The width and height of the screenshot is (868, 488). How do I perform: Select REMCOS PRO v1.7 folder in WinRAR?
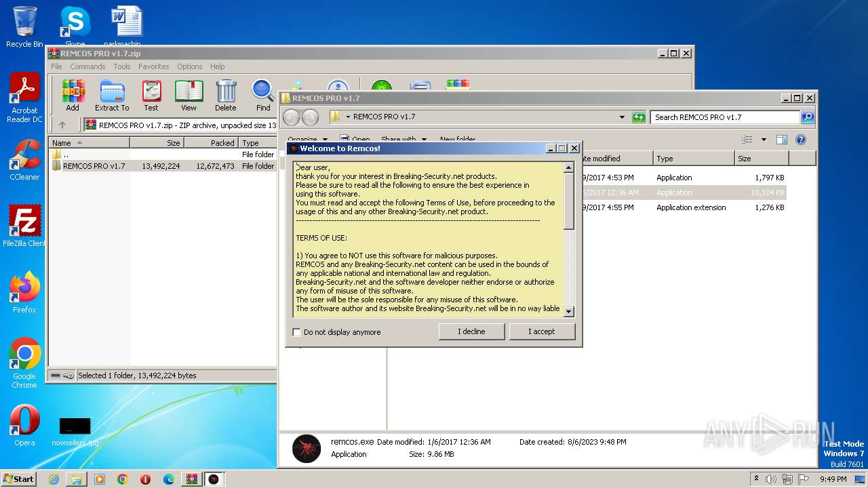coord(163,166)
